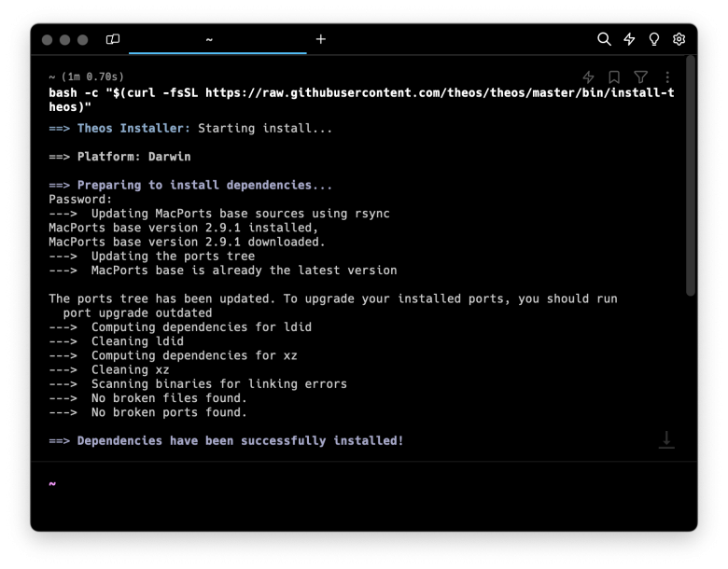Click the '~ (1m 0.70s)' block header
Image resolution: width=728 pixels, height=569 pixels.
coord(87,76)
